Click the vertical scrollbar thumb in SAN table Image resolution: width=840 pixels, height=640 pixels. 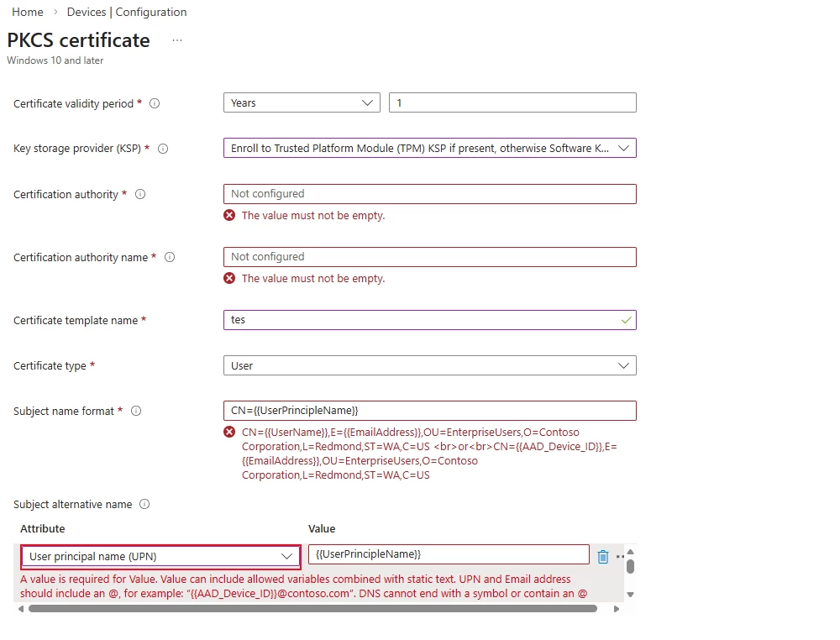pyautogui.click(x=631, y=567)
